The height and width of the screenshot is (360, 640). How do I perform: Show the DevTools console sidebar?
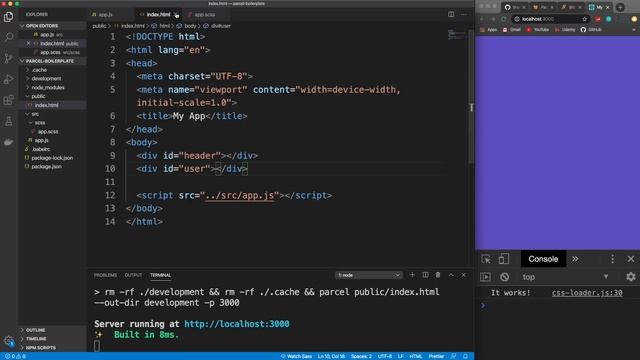485,277
